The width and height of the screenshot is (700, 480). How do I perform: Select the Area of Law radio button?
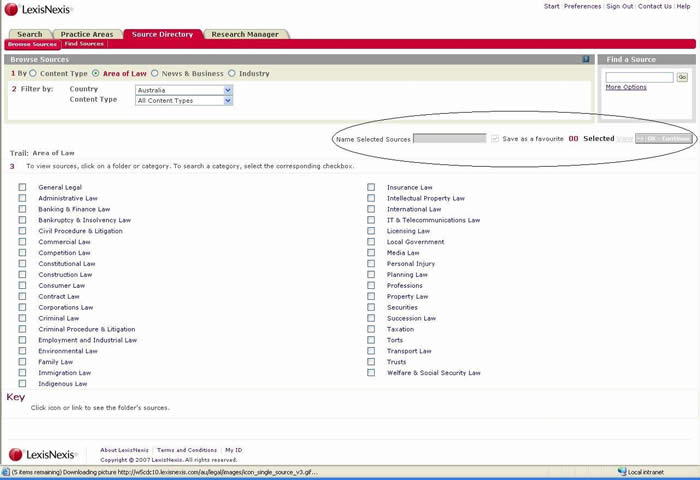pos(96,73)
